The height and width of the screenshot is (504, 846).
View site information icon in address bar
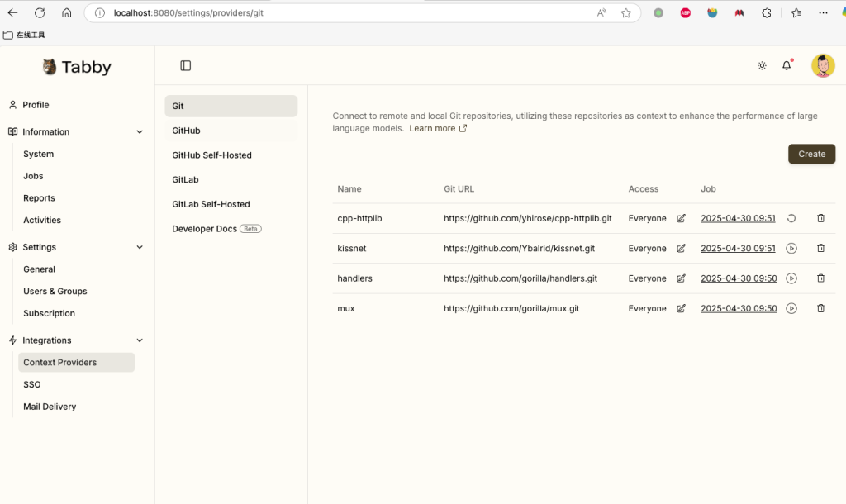[x=100, y=13]
